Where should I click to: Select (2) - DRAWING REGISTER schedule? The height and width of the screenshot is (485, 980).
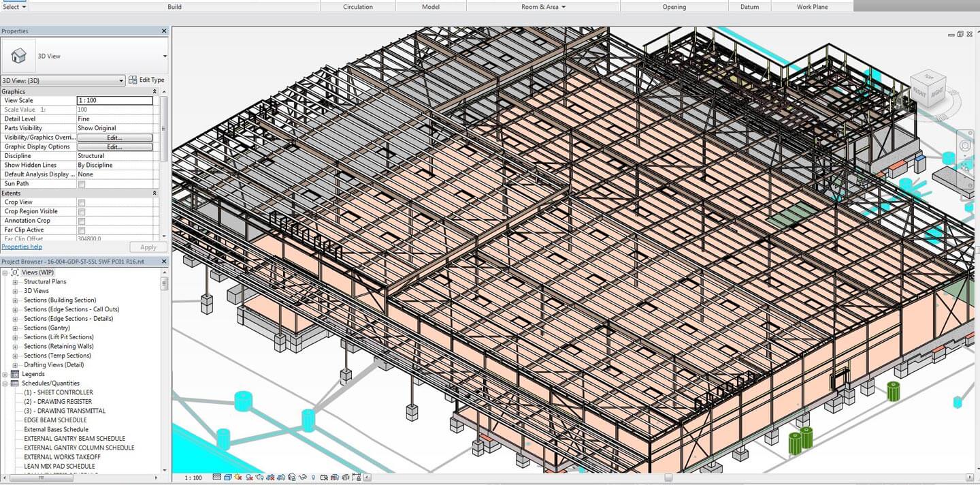pyautogui.click(x=58, y=402)
